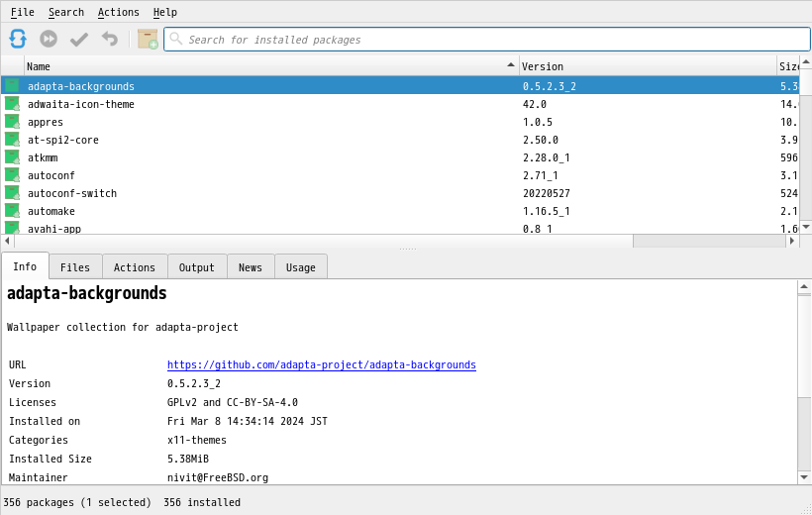The height and width of the screenshot is (515, 812).
Task: Open the File menu
Action: coord(22,12)
